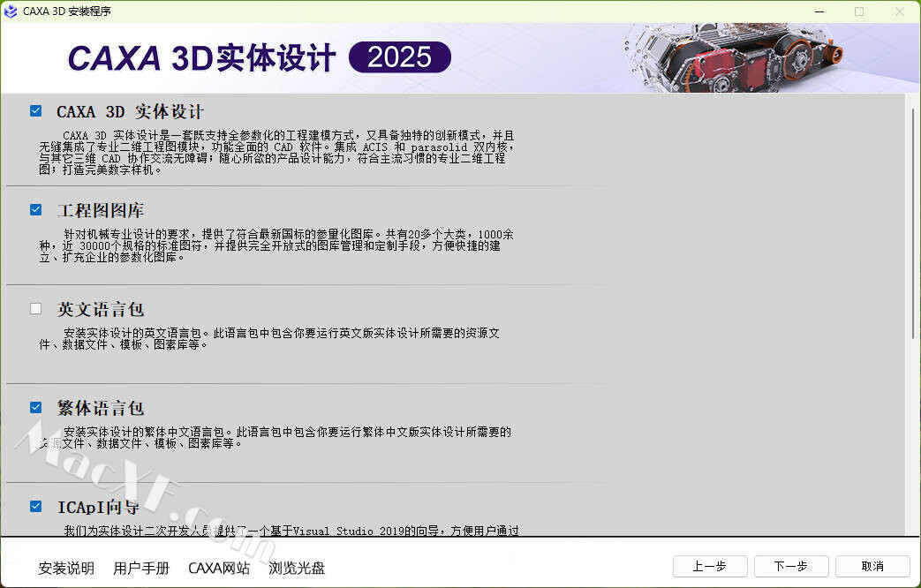This screenshot has width=921, height=588.
Task: Uncheck the 工程图图库 checkbox
Action: (36, 210)
